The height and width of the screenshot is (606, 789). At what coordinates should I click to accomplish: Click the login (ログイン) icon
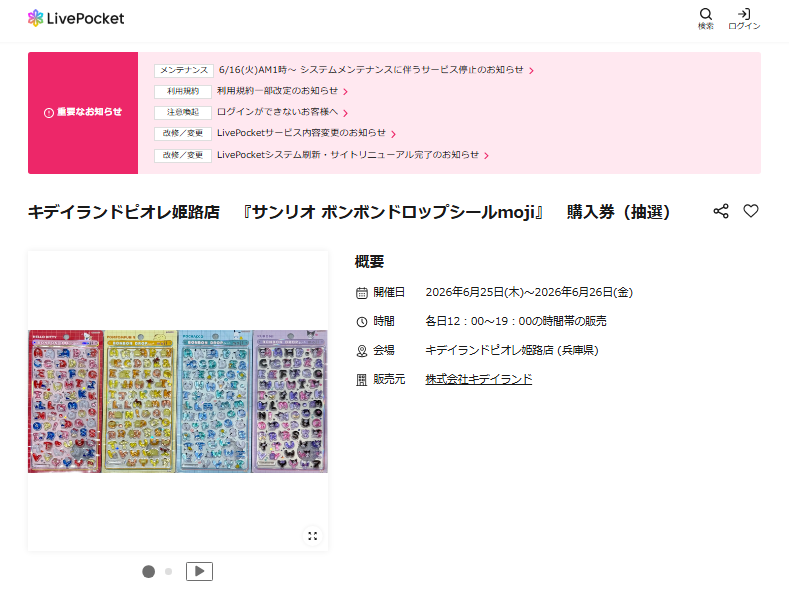tap(744, 19)
